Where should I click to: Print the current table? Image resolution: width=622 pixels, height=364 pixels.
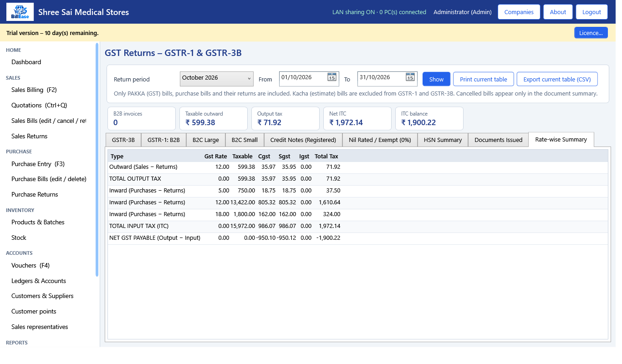point(483,79)
